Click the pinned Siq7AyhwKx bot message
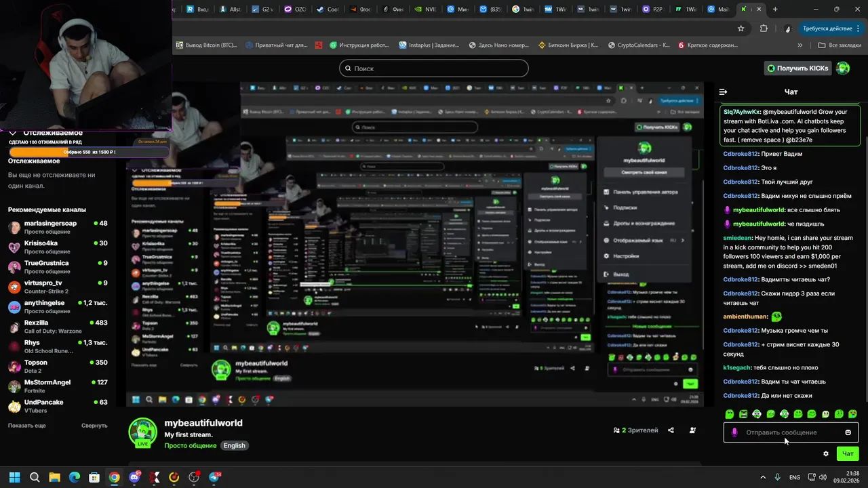The height and width of the screenshot is (488, 868). point(790,125)
